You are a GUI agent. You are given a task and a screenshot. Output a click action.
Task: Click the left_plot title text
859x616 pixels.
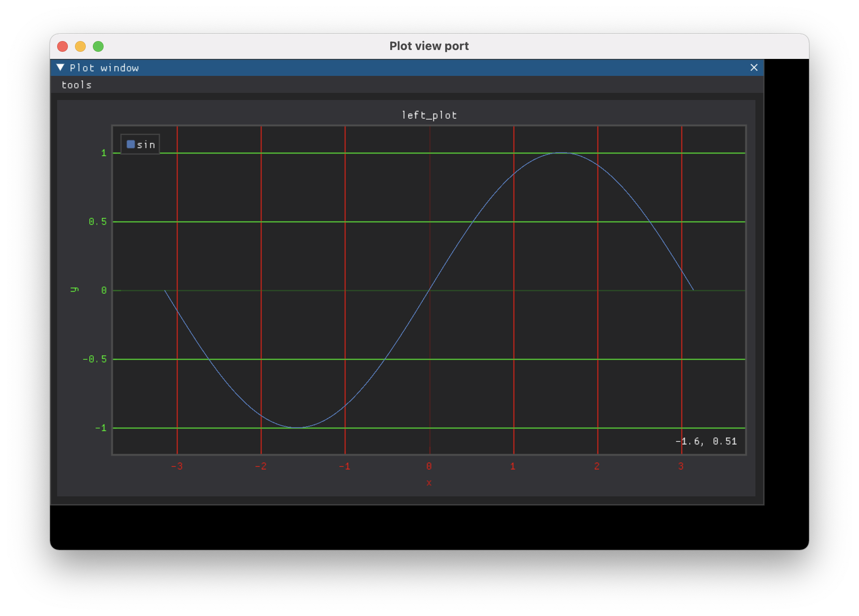(x=429, y=115)
